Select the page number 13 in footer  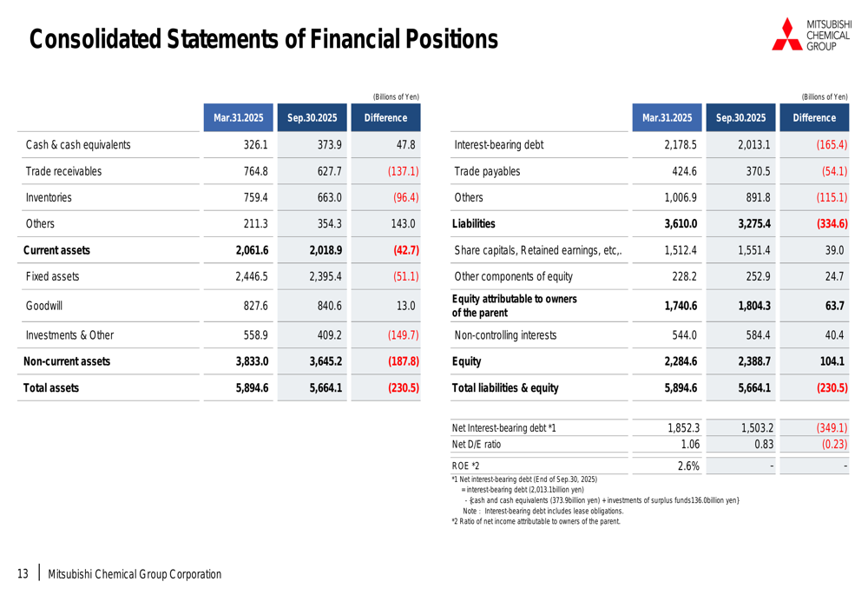pyautogui.click(x=23, y=574)
